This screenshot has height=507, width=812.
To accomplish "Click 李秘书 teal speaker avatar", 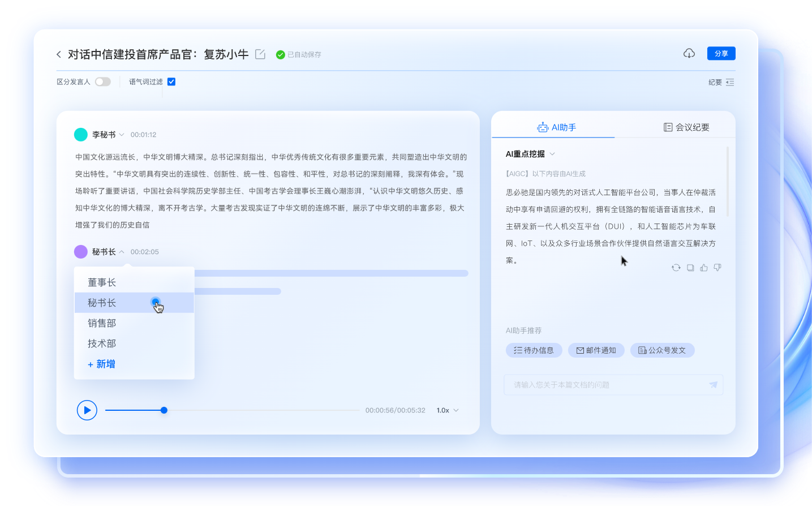I will pos(81,134).
